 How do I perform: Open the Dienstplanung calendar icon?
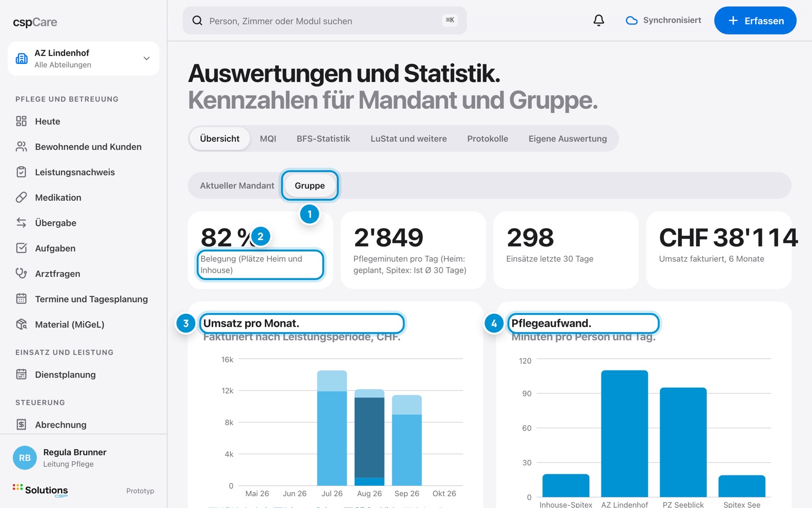coord(21,374)
